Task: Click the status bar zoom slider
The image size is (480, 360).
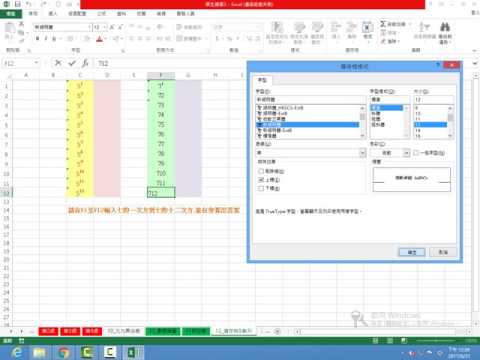Action: pyautogui.click(x=437, y=341)
